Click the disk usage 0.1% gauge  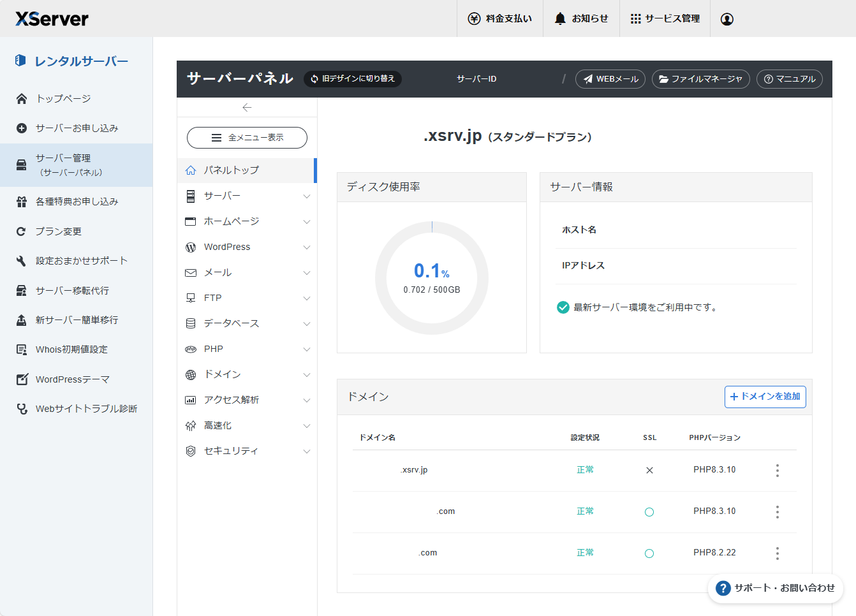(432, 278)
